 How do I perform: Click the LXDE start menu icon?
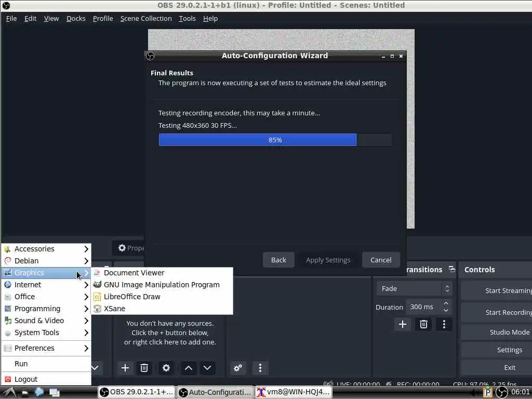click(x=9, y=392)
